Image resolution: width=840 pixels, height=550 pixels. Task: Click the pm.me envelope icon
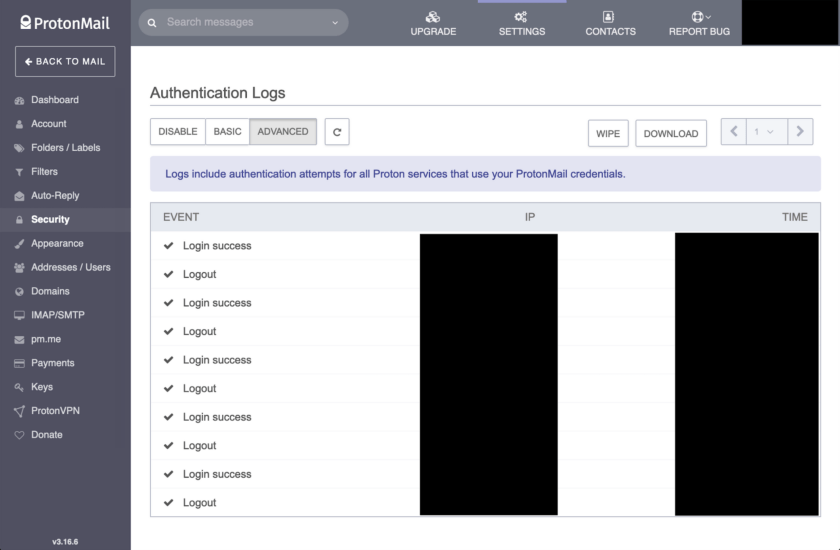tap(19, 340)
